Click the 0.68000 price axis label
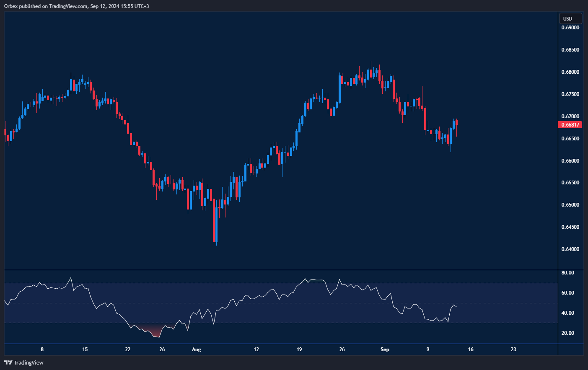588x370 pixels. (x=570, y=72)
